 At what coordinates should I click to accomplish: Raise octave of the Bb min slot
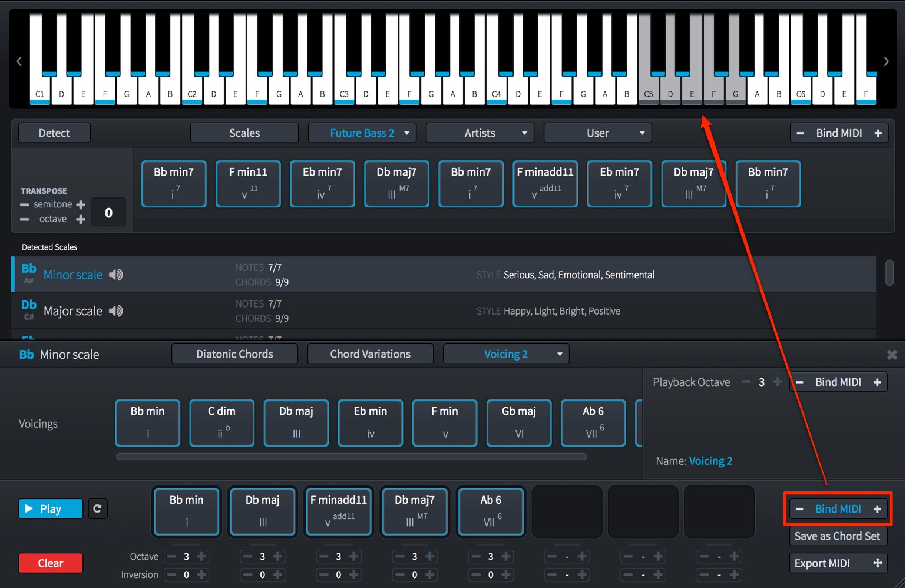click(x=202, y=556)
